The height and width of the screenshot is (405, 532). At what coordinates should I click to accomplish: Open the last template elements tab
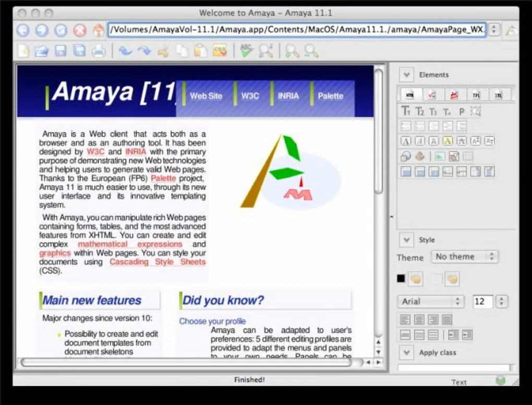498,95
